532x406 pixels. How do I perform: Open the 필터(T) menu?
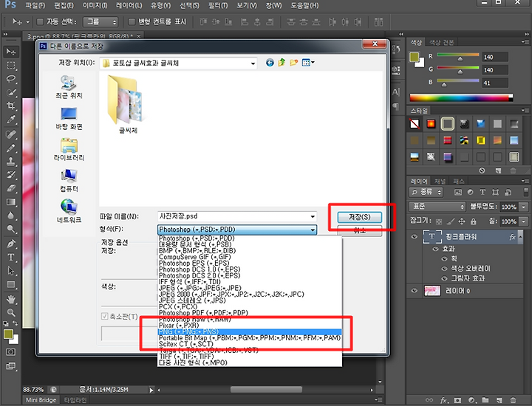click(x=218, y=5)
